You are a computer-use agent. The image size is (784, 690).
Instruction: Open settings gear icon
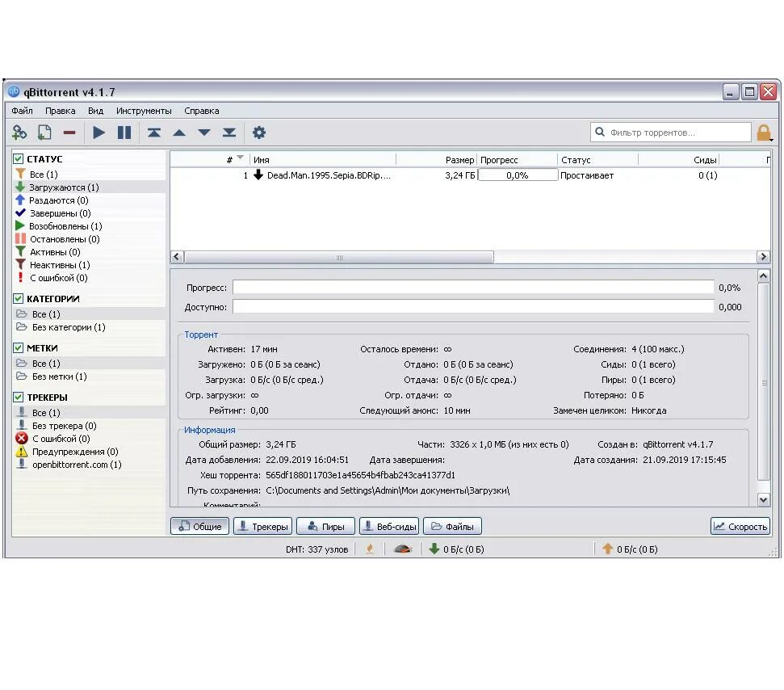[258, 133]
